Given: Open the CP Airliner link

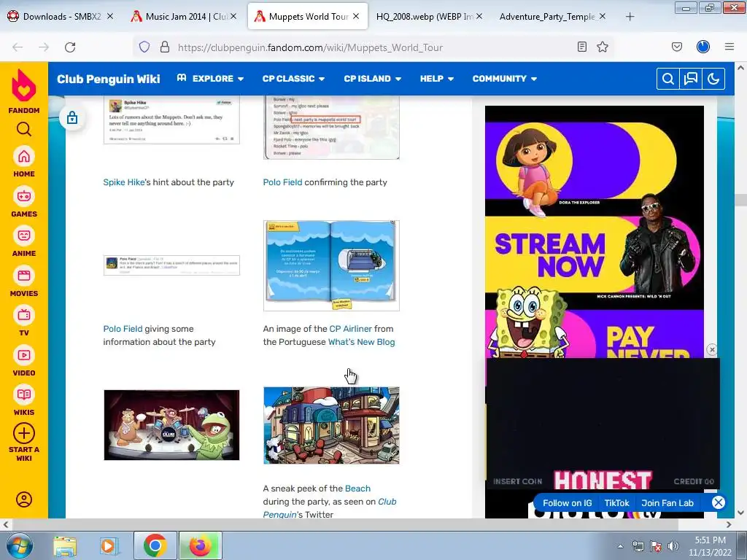Looking at the screenshot, I should [x=351, y=329].
